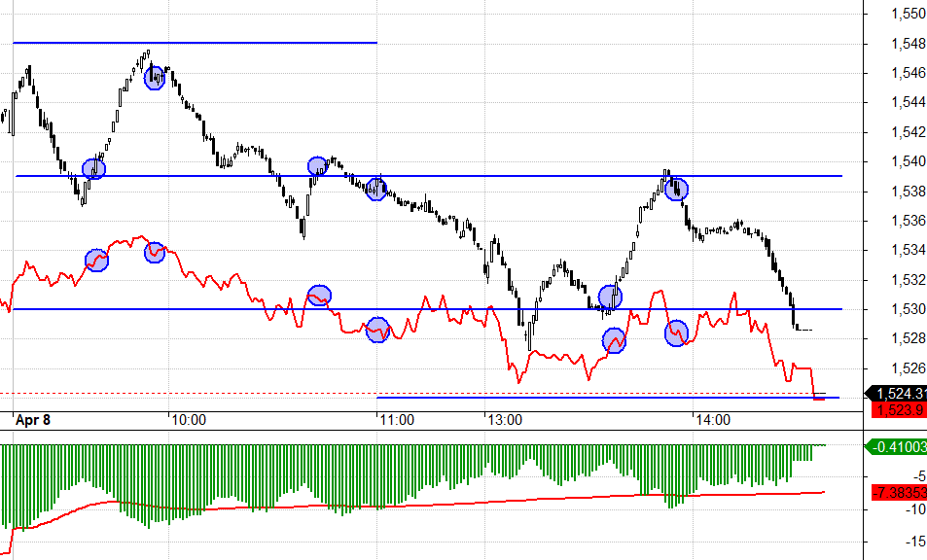Select the green -0.41003 indicator value label
This screenshot has width=927, height=560.
(x=899, y=447)
